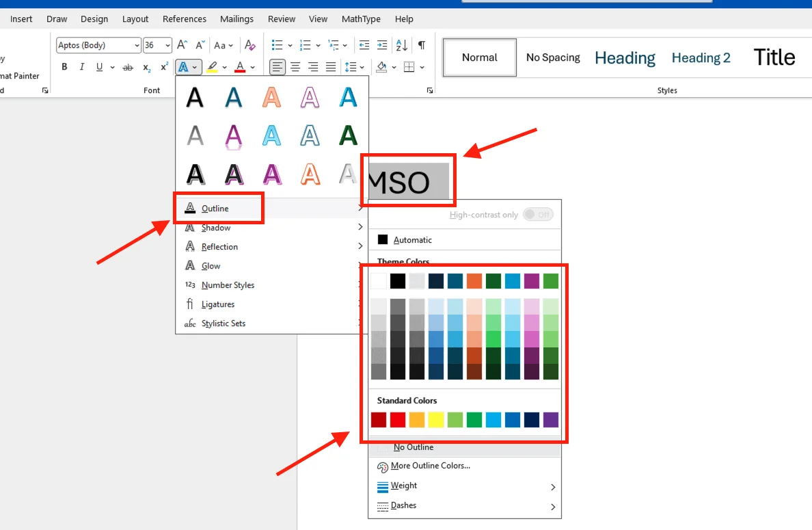Apply superscript formatting
Viewport: 812px width, 530px height.
164,67
